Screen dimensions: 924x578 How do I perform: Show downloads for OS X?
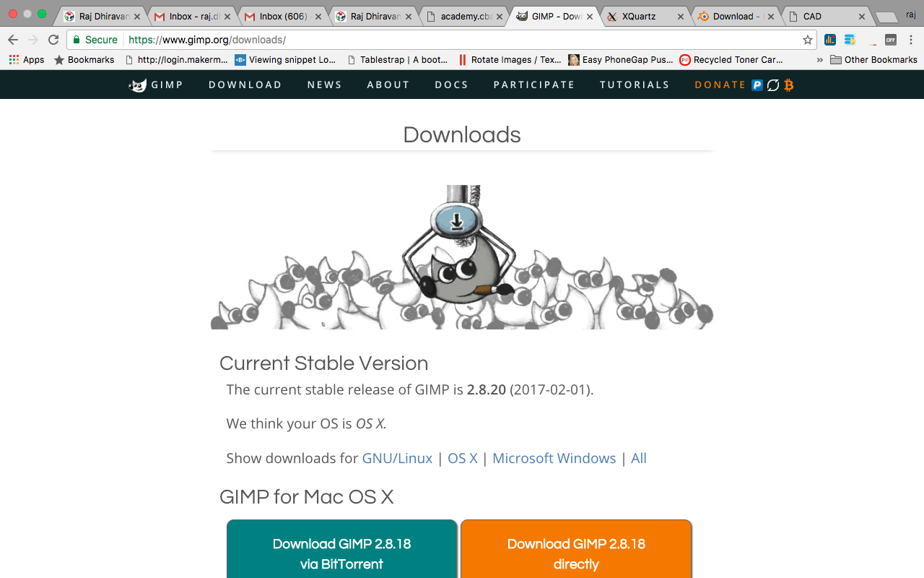point(463,458)
